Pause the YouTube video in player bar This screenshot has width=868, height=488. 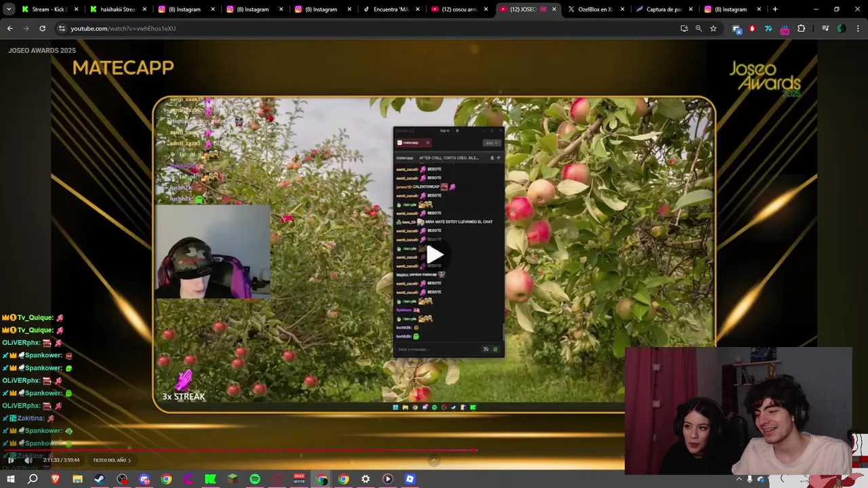point(10,460)
